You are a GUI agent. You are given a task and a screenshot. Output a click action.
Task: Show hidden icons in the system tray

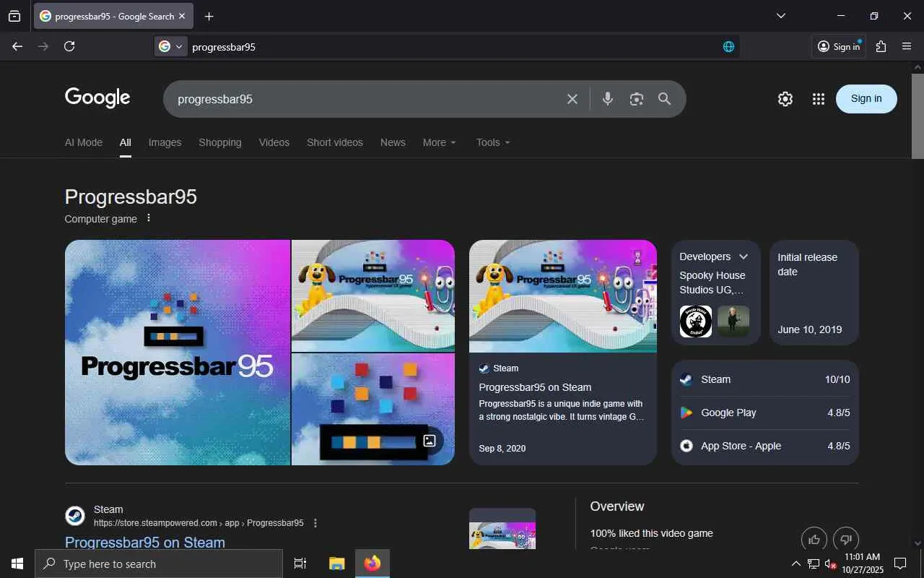796,564
